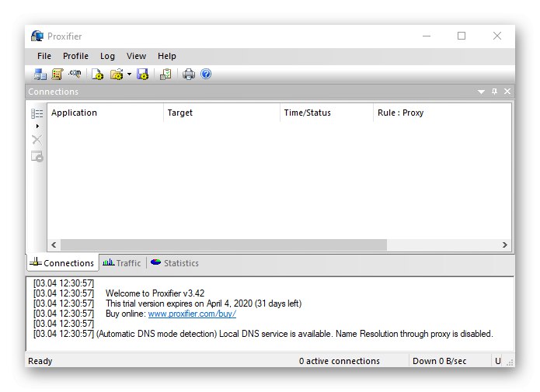Click the horizontal scrollbar left arrow
The image size is (540, 392).
click(x=54, y=245)
